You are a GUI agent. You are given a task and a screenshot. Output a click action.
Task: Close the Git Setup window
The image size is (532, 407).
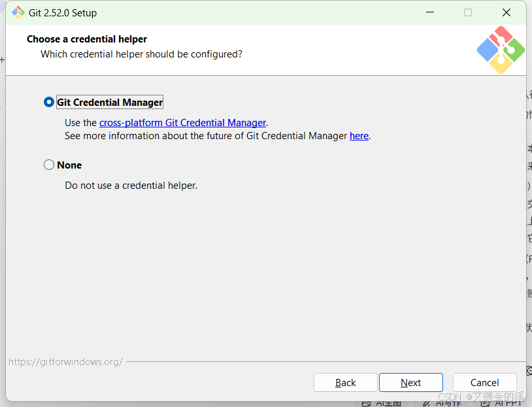[507, 12]
